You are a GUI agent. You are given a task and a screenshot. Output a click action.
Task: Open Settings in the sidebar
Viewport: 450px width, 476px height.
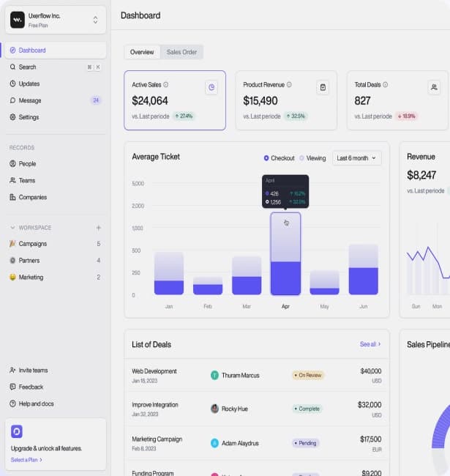[29, 117]
